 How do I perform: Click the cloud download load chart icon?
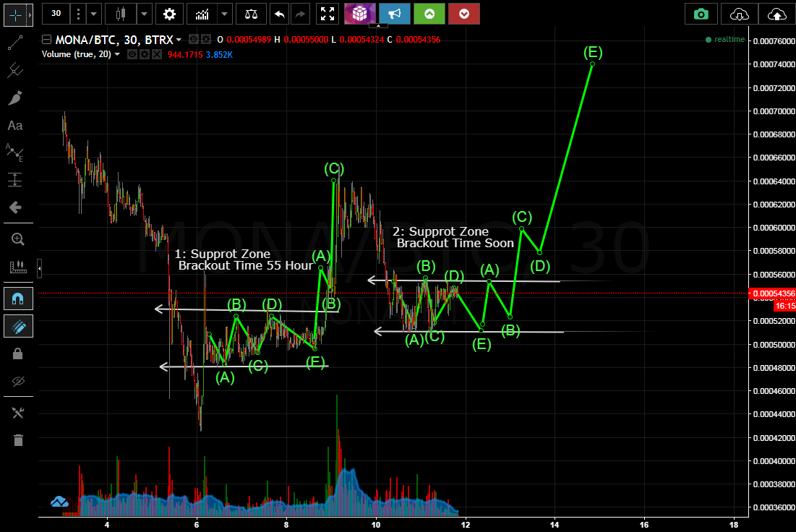(x=739, y=14)
